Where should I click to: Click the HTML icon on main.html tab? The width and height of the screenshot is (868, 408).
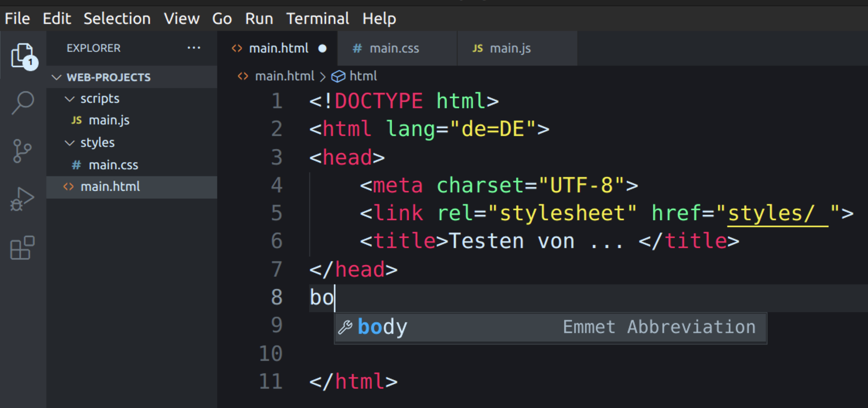pos(237,48)
